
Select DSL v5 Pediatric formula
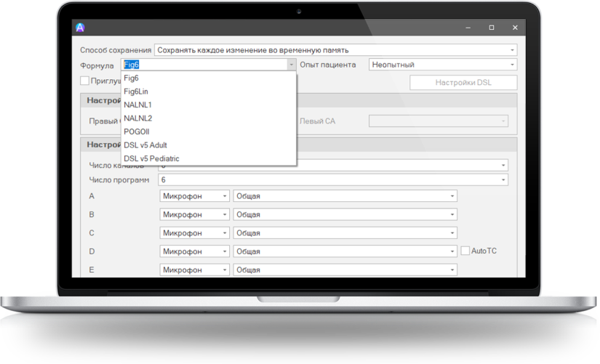[x=151, y=158]
